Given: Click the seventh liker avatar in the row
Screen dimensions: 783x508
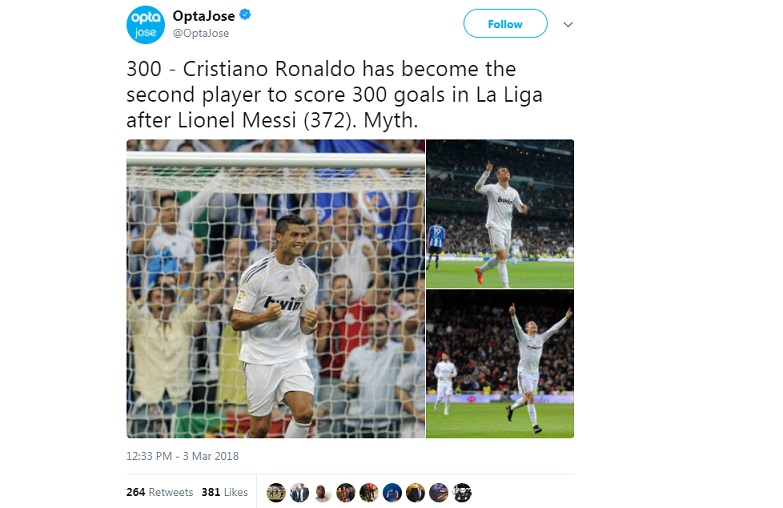Looking at the screenshot, I should pos(415,493).
